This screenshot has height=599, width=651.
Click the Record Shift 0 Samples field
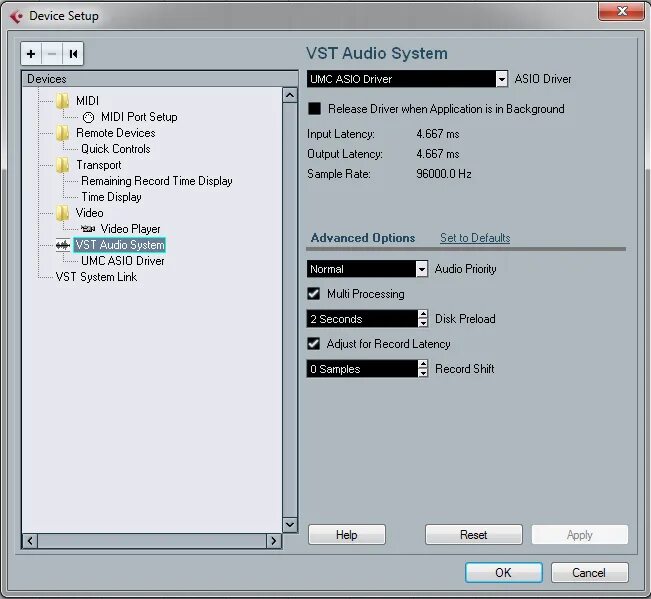(x=362, y=369)
